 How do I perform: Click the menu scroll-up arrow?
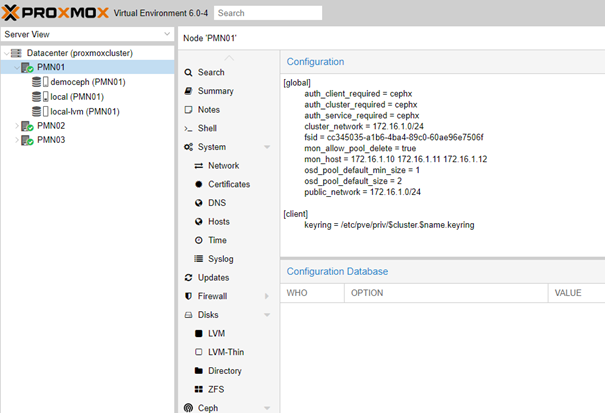click(229, 58)
